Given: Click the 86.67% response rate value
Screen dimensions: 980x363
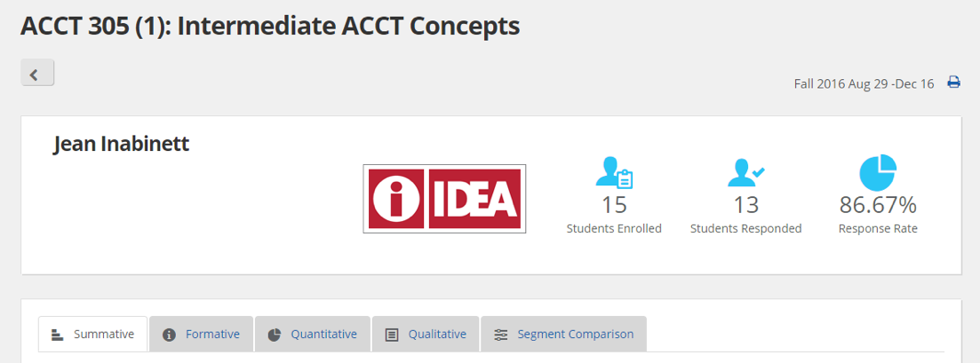Looking at the screenshot, I should pos(878,205).
